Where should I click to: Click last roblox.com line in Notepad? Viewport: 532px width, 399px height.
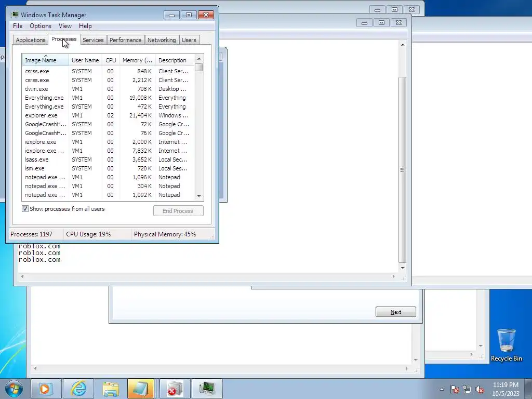39,260
